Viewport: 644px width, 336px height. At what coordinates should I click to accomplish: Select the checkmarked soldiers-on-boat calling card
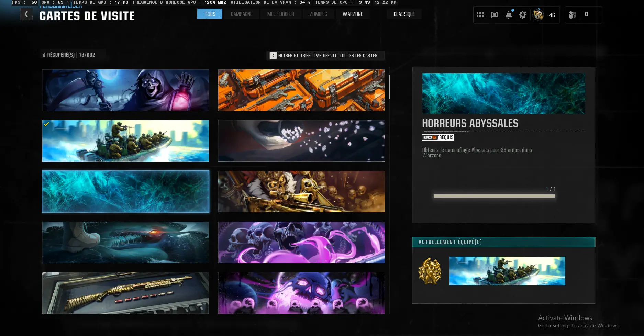(x=125, y=141)
